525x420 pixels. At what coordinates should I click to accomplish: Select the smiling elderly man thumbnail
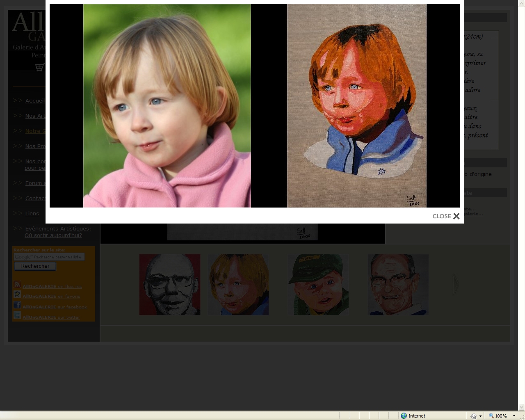pyautogui.click(x=398, y=285)
